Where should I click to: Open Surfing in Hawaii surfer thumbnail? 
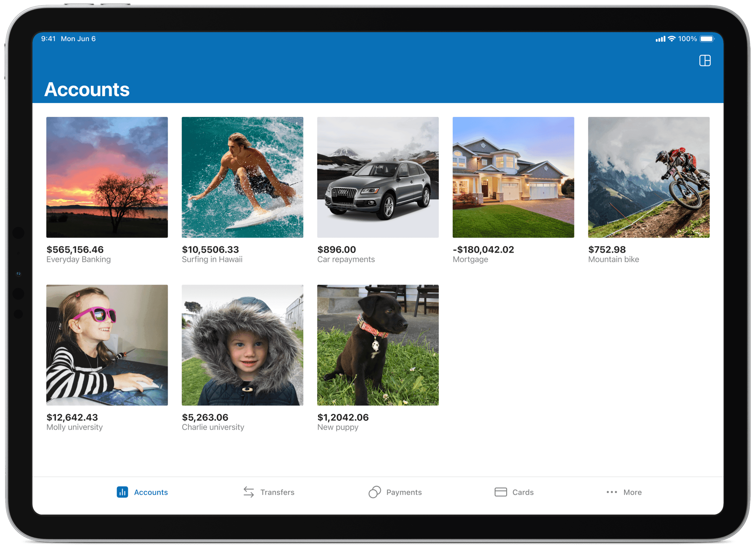242,177
